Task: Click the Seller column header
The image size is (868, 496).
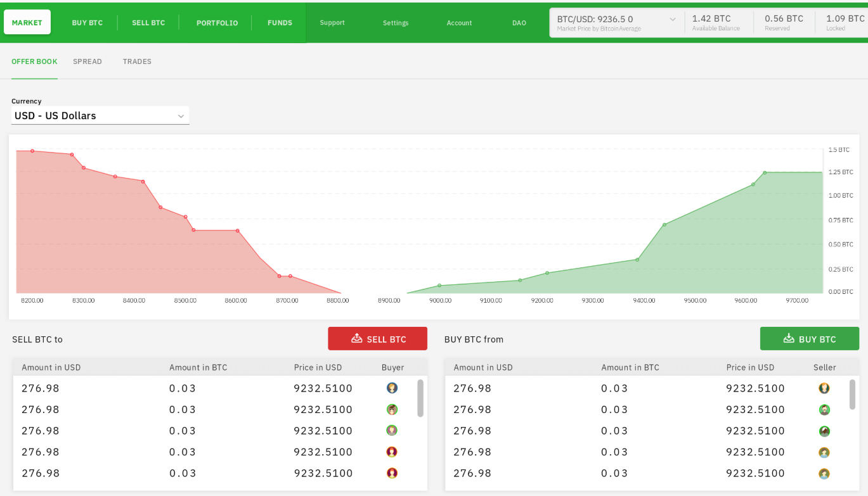Action: tap(825, 367)
